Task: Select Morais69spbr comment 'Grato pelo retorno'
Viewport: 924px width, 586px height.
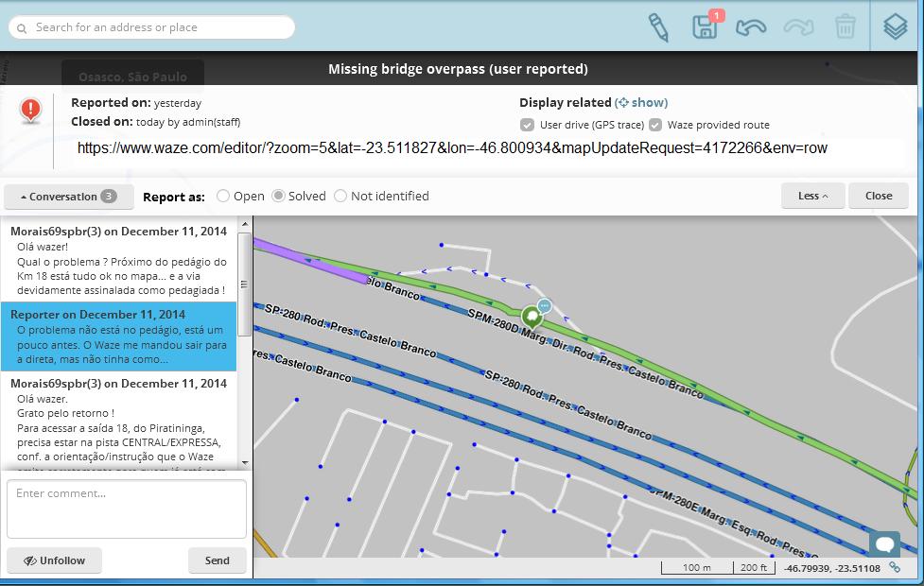Action: tap(118, 422)
